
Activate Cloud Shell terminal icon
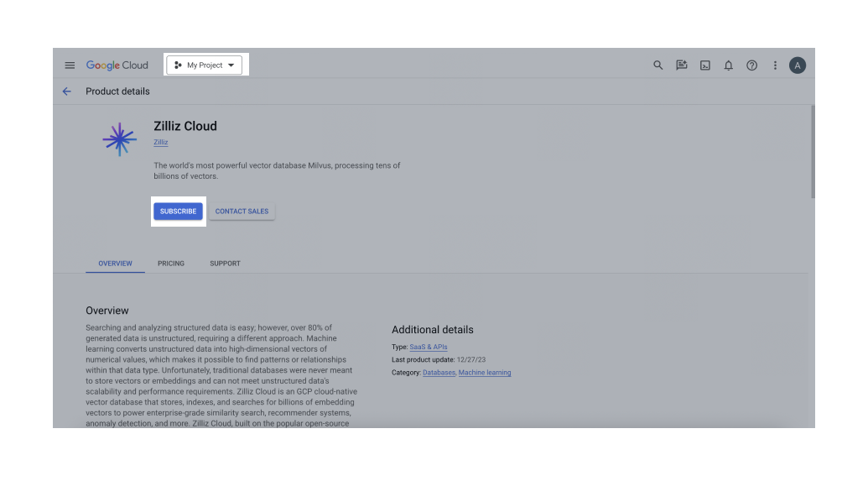(x=705, y=65)
